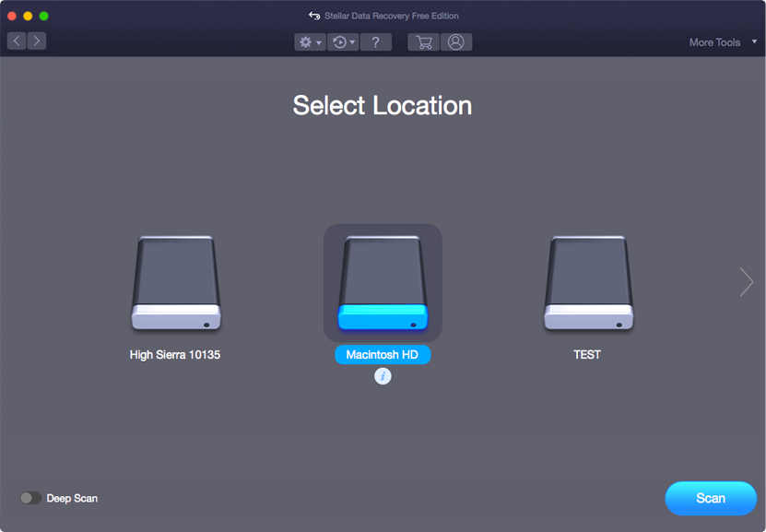Start scanning with the Scan button

(x=711, y=498)
